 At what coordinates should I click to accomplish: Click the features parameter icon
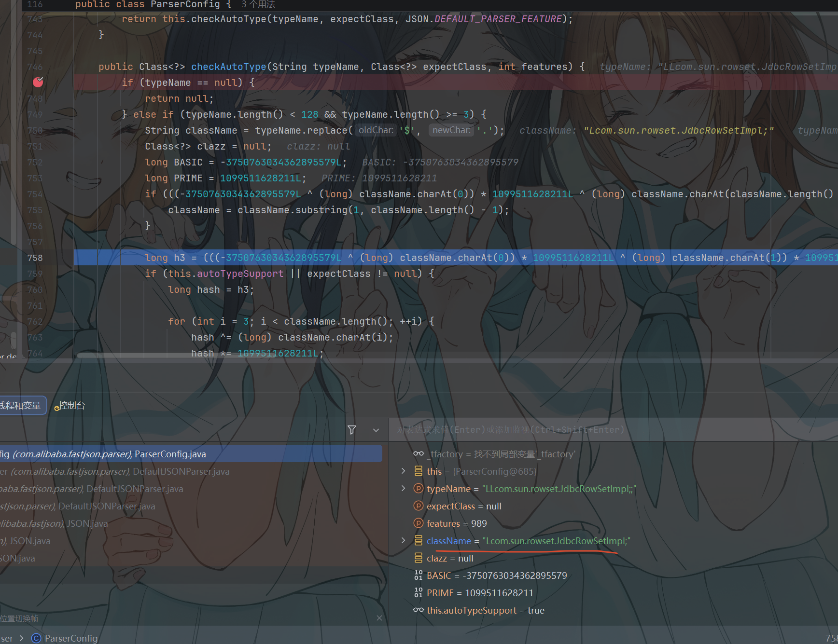tap(419, 523)
